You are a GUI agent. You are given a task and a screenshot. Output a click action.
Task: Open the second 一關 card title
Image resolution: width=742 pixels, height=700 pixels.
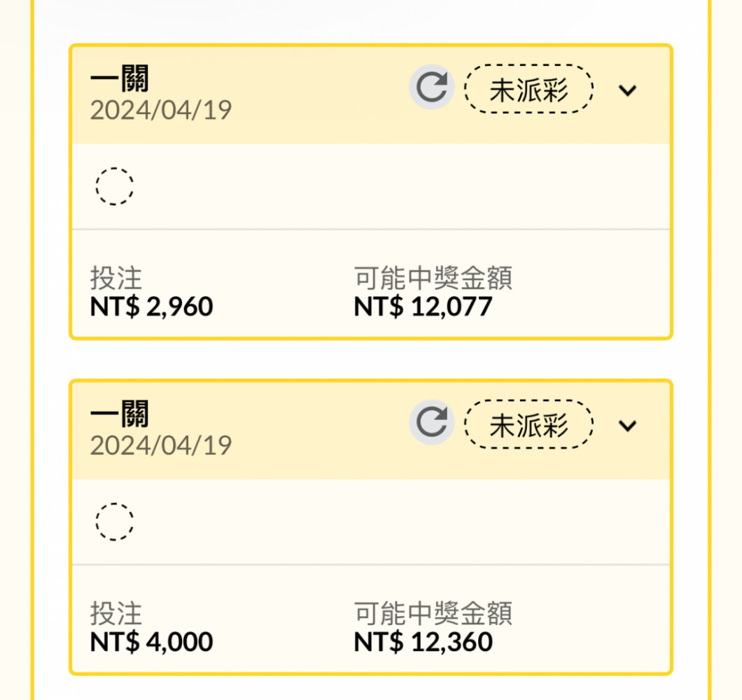[x=119, y=414]
